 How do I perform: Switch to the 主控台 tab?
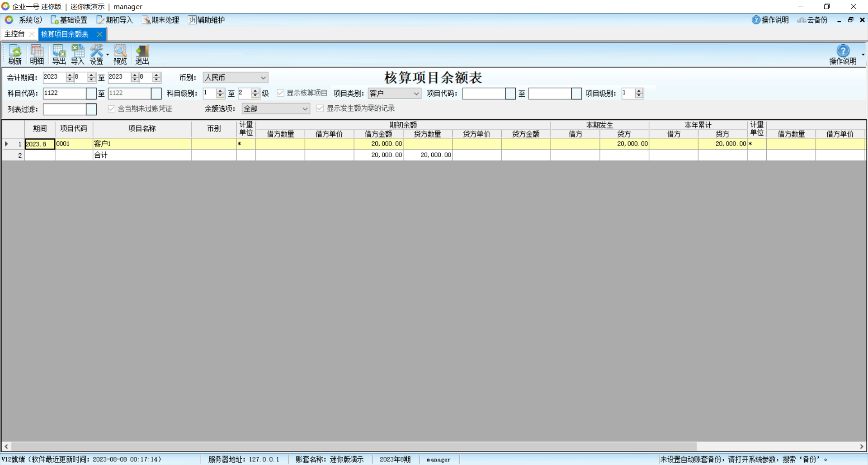14,34
